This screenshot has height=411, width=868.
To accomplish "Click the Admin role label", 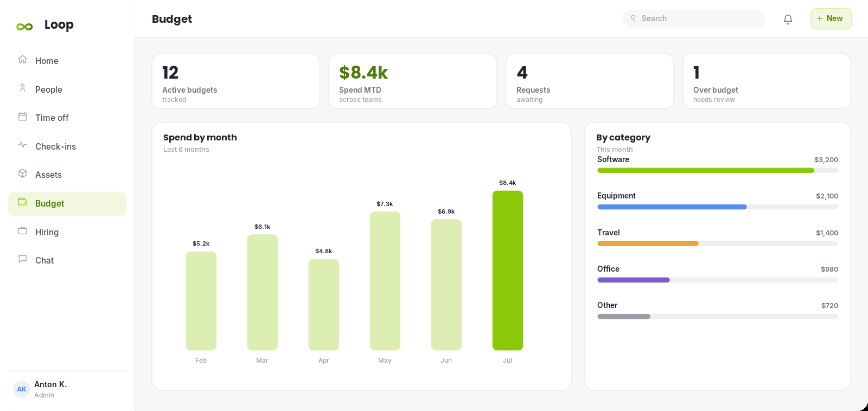I will click(x=44, y=395).
